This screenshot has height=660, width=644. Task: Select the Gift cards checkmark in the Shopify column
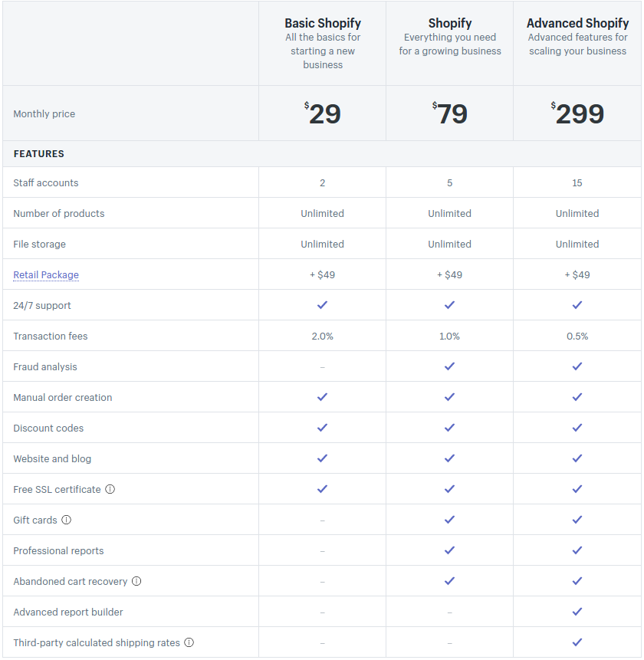coord(449,520)
